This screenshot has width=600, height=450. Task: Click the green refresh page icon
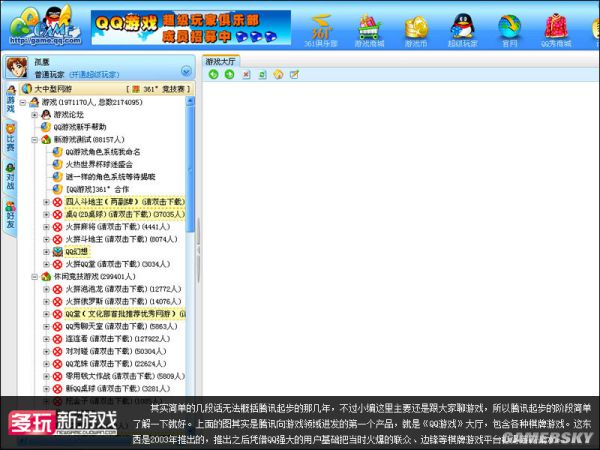[x=262, y=75]
